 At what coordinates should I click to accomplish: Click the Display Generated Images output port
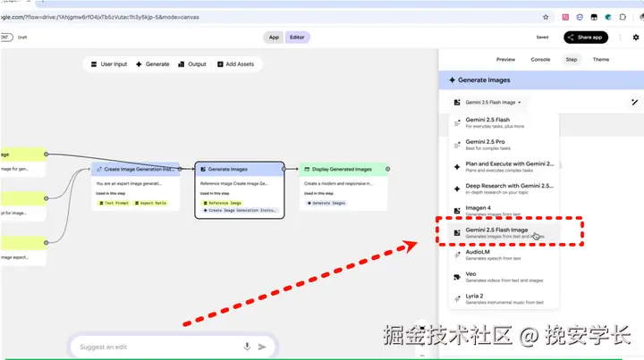387,169
